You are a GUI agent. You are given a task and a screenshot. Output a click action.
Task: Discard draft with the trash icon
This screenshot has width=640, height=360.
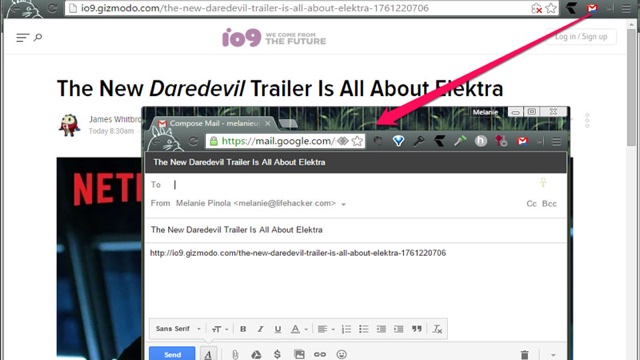point(525,355)
